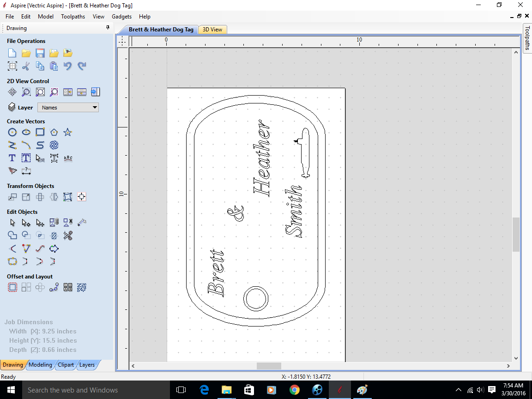This screenshot has height=399, width=532.
Task: Open the Layer stack icon
Action: [12, 107]
